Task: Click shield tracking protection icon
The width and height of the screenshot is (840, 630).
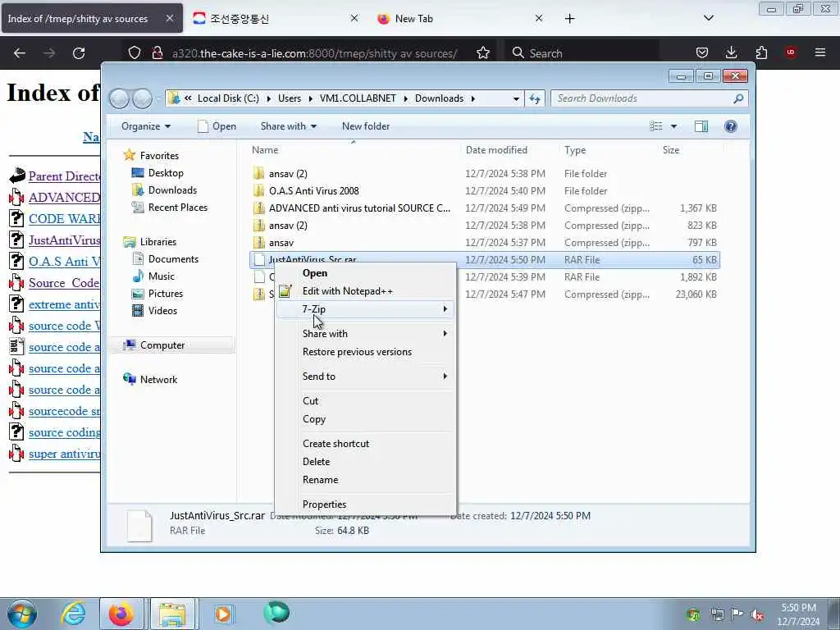Action: tap(135, 53)
